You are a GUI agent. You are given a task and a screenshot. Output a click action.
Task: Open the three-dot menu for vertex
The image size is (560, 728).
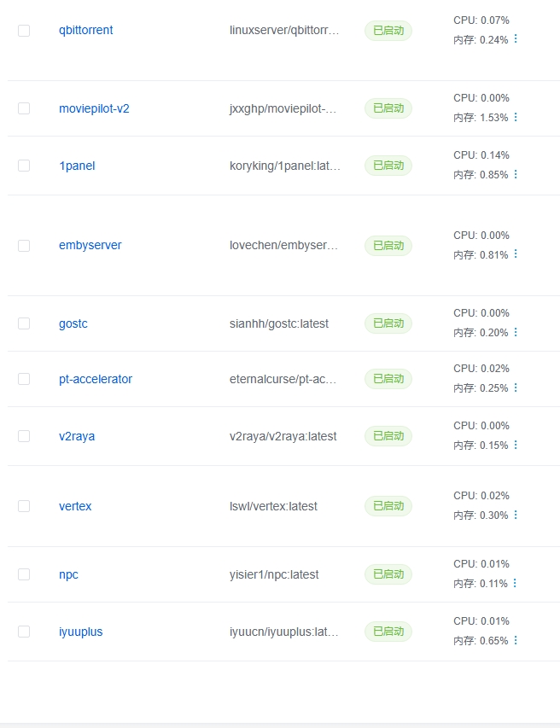click(x=516, y=515)
